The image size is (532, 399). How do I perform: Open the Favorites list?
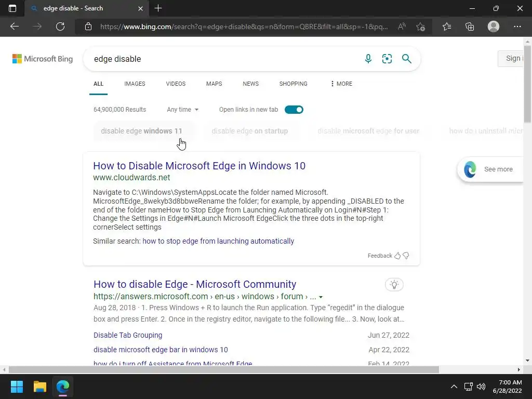click(447, 26)
